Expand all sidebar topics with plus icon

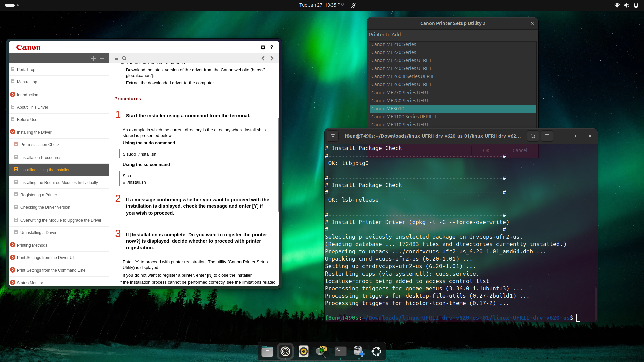(94, 58)
